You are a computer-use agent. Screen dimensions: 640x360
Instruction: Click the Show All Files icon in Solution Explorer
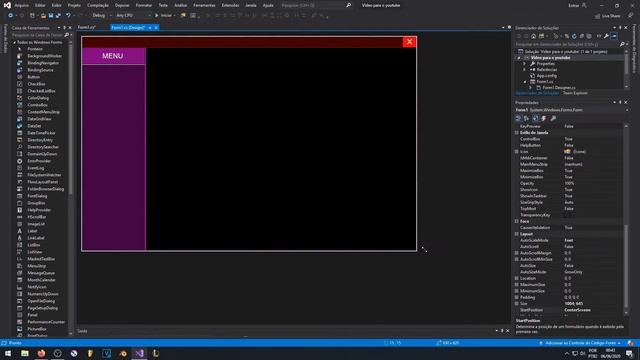click(x=589, y=36)
